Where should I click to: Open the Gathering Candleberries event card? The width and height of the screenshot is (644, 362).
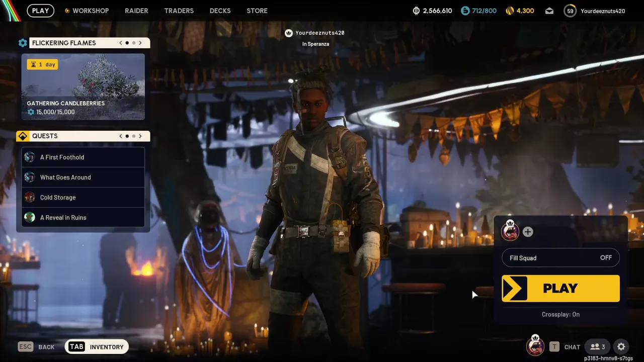click(x=83, y=86)
